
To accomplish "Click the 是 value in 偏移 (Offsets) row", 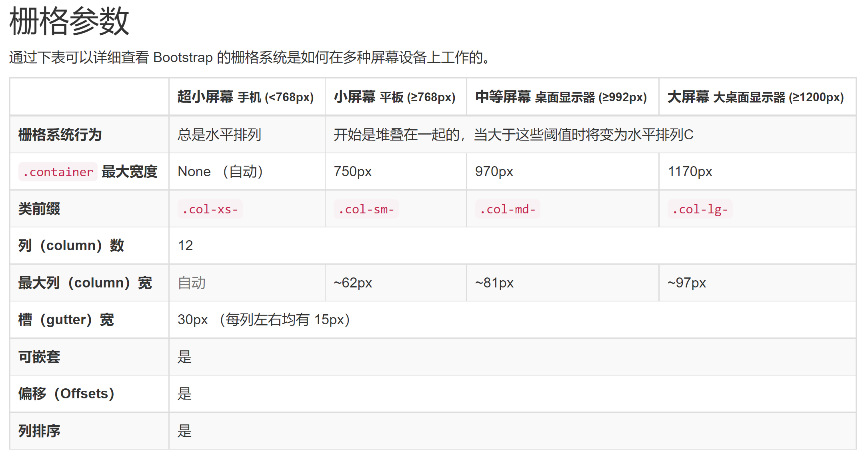I will [185, 394].
